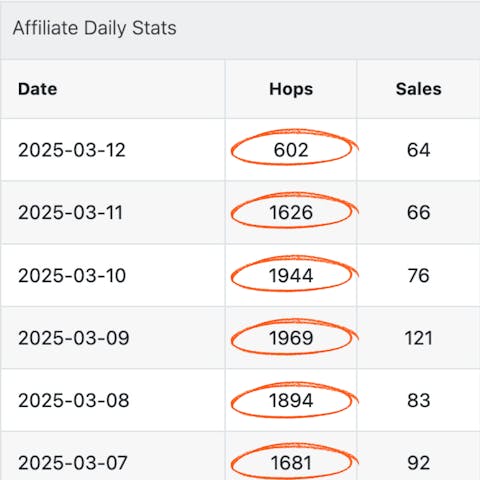Click the 2025-03-12 date cell

[x=72, y=150]
